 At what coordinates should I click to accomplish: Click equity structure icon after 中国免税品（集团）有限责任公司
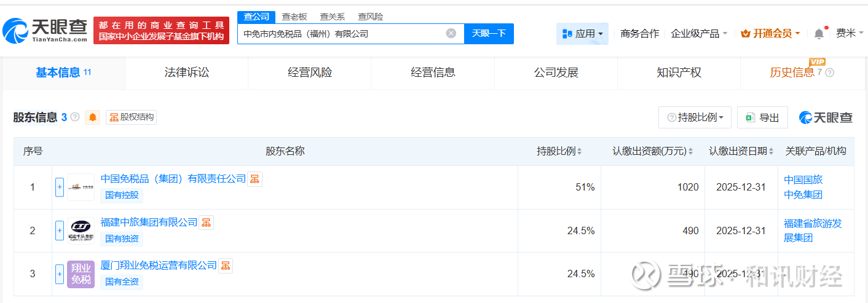pos(254,179)
